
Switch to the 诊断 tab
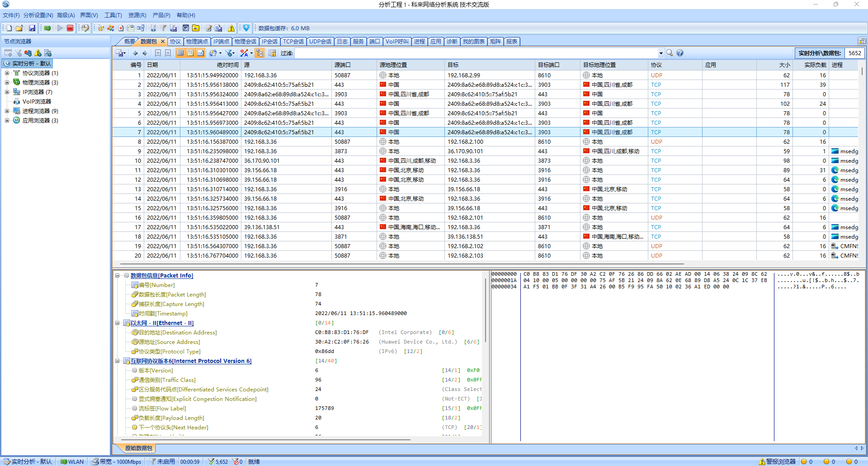coord(452,41)
